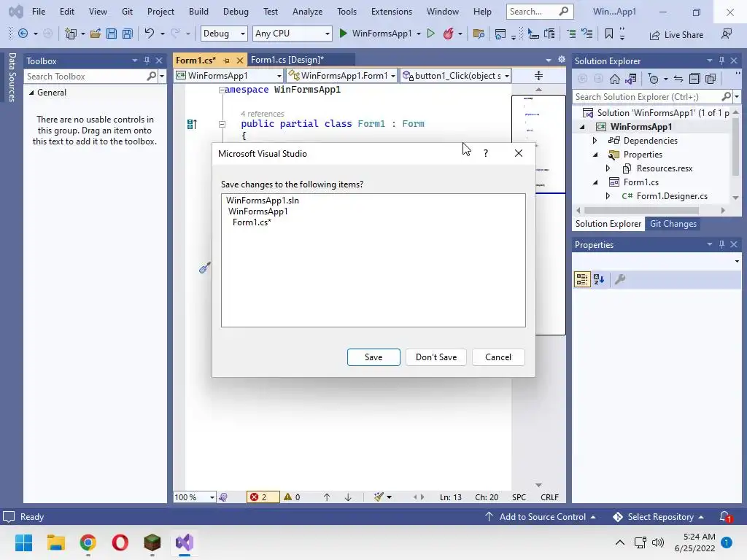The image size is (747, 560).
Task: Expand the Form1.Designer.cs node
Action: [x=608, y=195]
